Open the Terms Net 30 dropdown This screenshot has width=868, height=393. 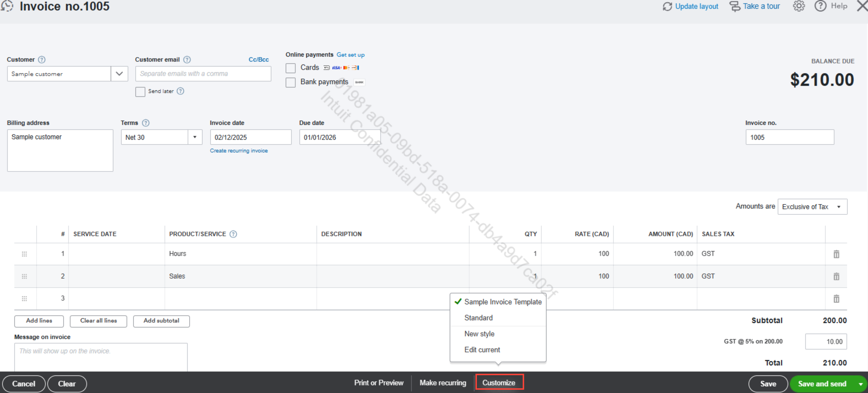[195, 137]
